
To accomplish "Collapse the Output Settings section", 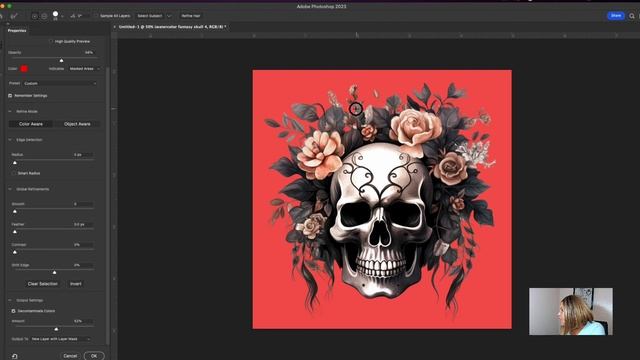I will (x=10, y=300).
